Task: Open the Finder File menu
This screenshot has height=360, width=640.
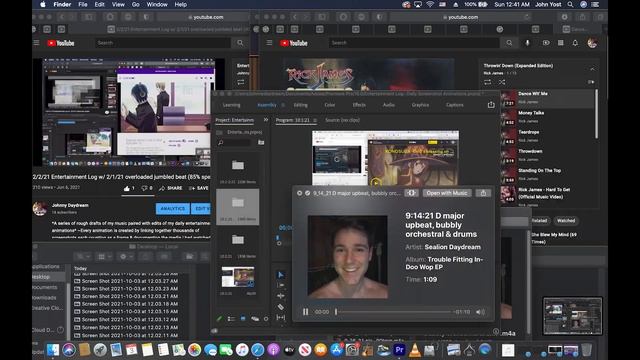Action: (x=83, y=4)
